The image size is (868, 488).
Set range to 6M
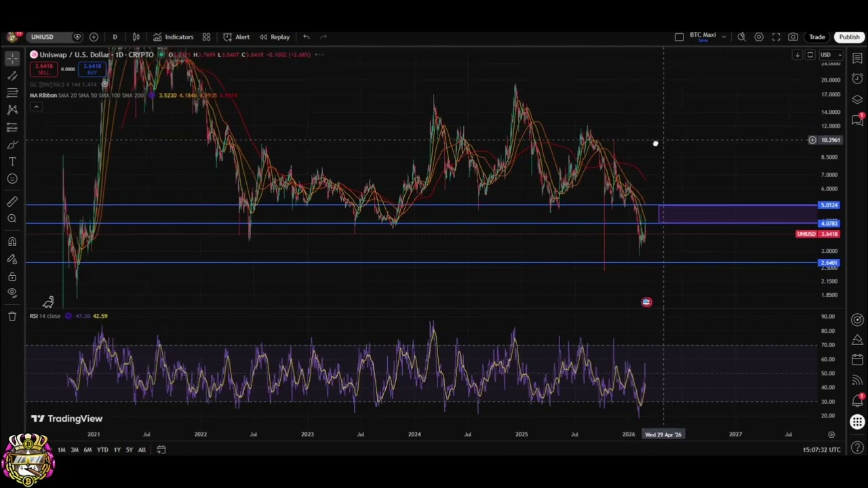pos(87,450)
